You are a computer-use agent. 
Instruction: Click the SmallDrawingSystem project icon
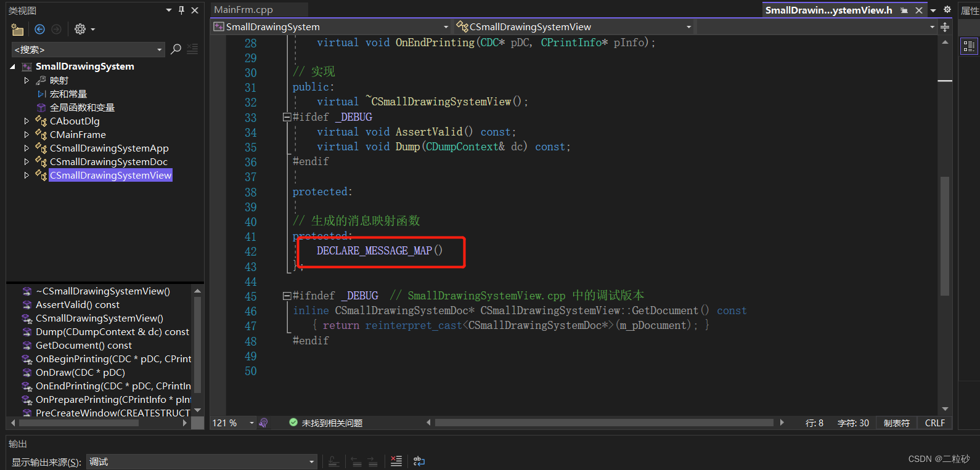tap(27, 67)
